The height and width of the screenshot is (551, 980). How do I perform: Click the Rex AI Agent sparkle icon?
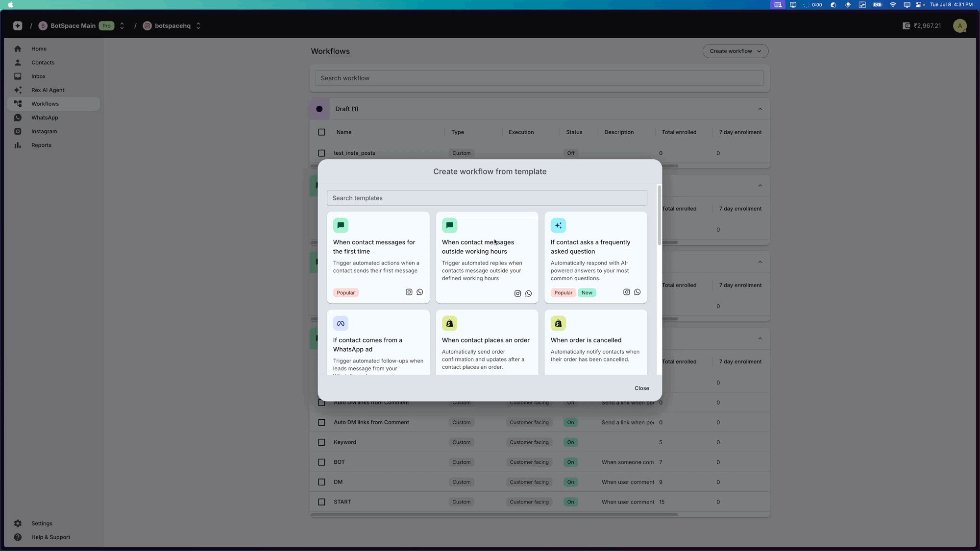coord(18,90)
